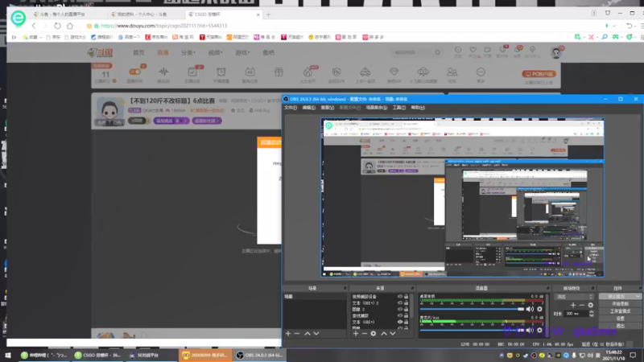Toggle visibility of 视频捕获设备 source
The width and height of the screenshot is (644, 362).
click(400, 296)
